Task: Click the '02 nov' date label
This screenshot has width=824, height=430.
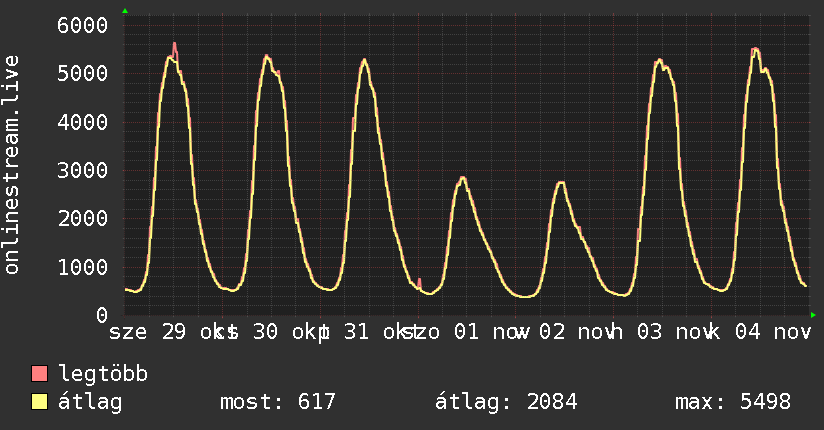Action: 577,332
